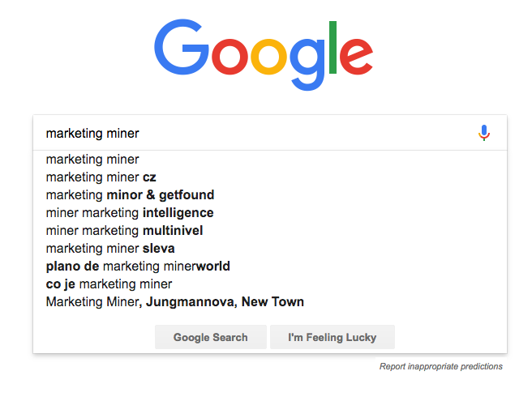
Task: Pick suggestion 'miner marketing intelligence'
Action: point(270,212)
